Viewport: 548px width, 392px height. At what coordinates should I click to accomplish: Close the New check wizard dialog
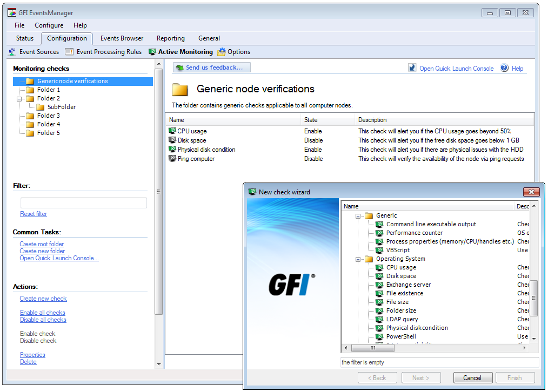532,192
